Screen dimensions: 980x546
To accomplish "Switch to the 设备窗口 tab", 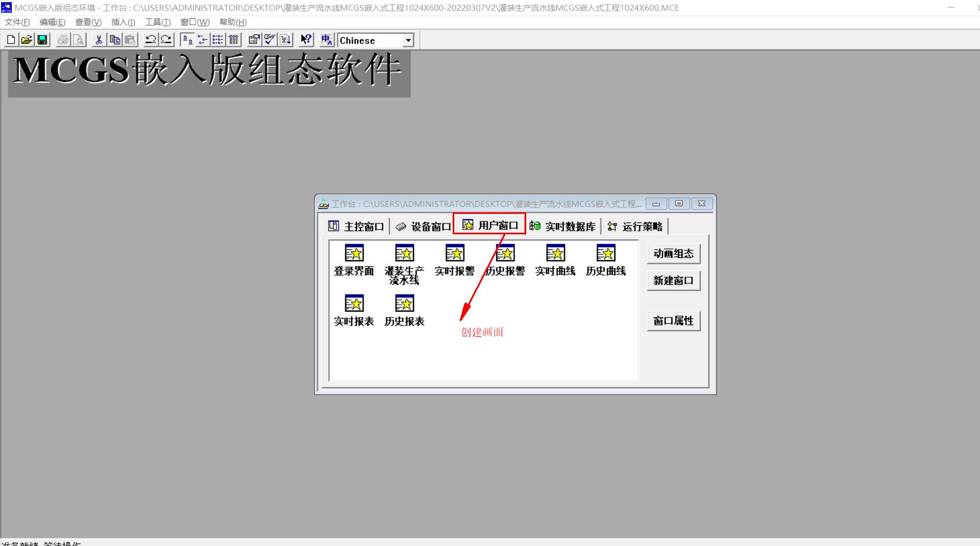I will (x=423, y=226).
